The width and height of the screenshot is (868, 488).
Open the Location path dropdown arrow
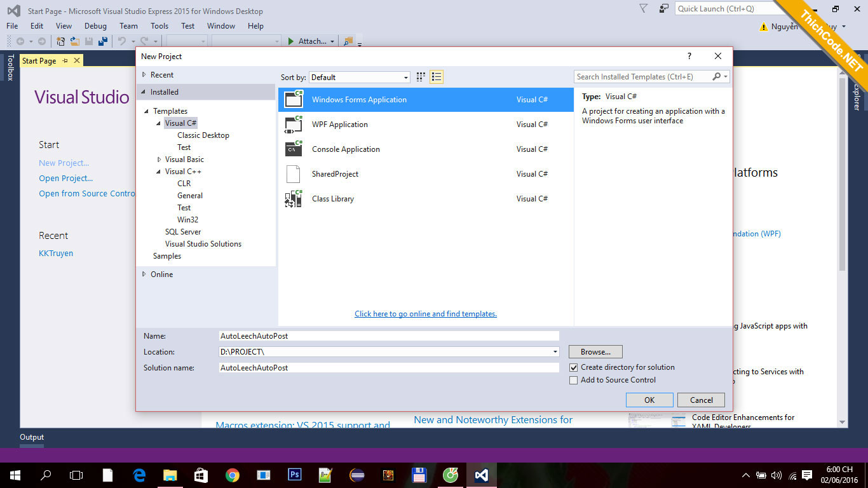pyautogui.click(x=555, y=351)
